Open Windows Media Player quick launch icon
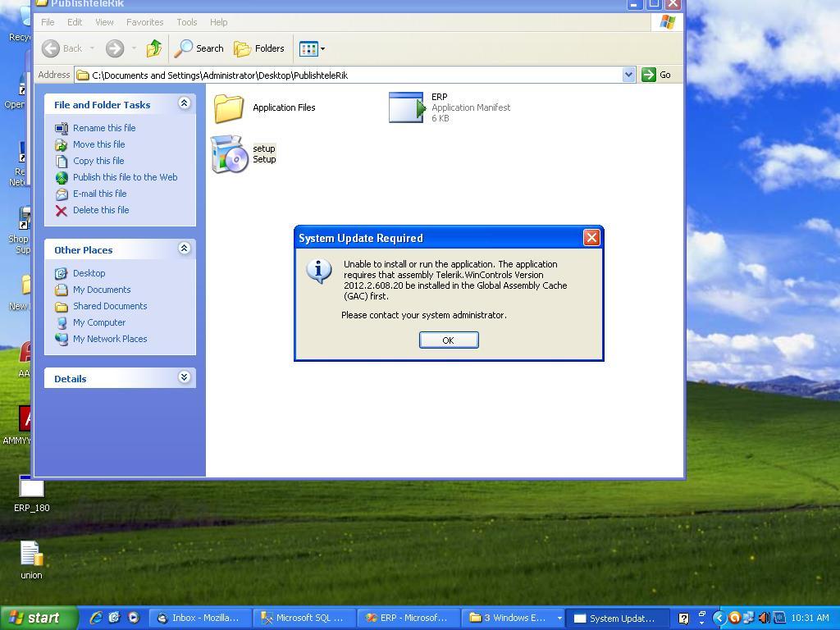This screenshot has height=630, width=840. coord(134,618)
